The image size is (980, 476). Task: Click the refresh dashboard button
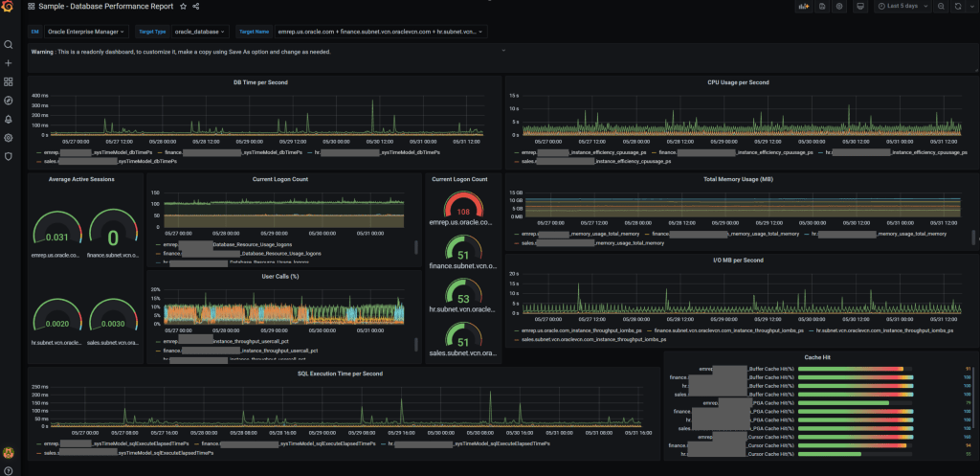coord(958,7)
